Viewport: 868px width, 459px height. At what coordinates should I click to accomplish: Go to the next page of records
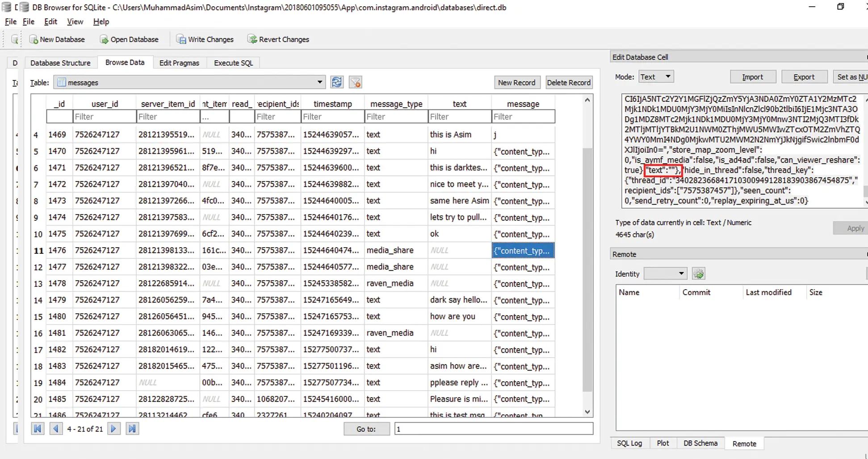click(113, 429)
